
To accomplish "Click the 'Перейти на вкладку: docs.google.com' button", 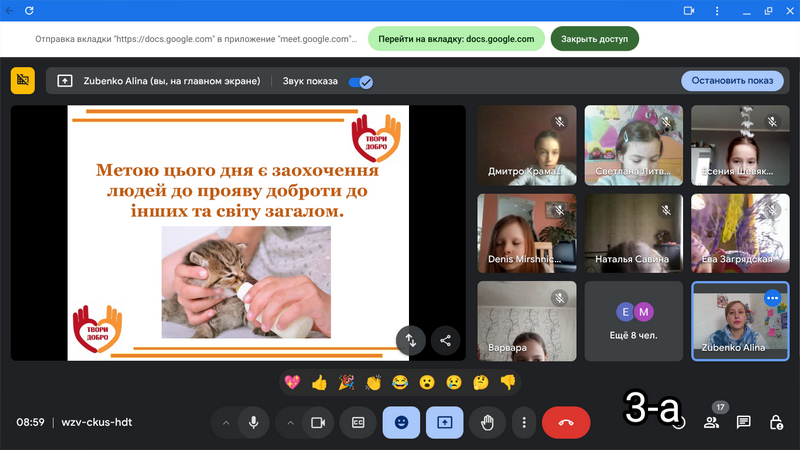I will tap(457, 39).
